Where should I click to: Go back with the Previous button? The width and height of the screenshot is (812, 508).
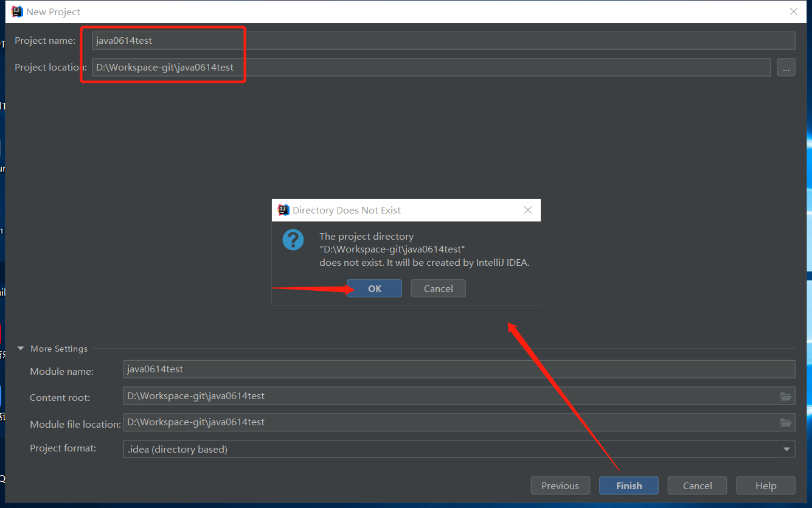[x=560, y=485]
